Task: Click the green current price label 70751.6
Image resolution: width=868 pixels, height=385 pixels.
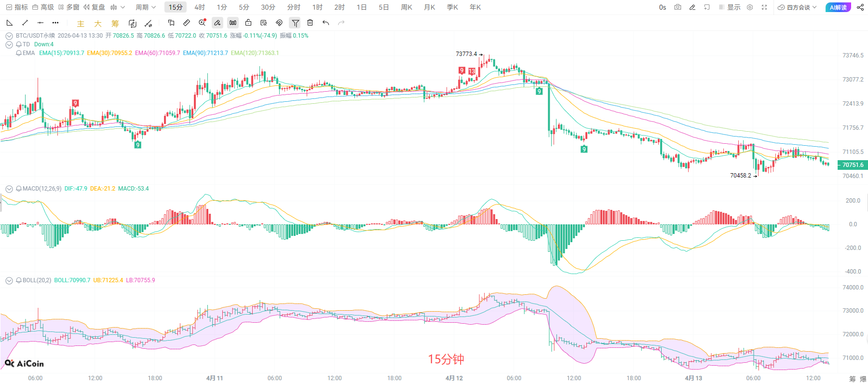Action: (853, 165)
